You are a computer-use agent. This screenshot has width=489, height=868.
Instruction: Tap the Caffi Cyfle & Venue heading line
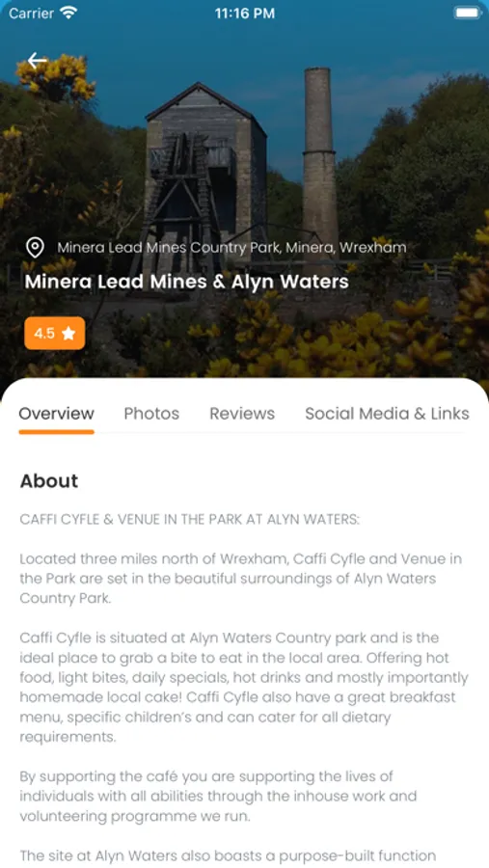point(190,519)
